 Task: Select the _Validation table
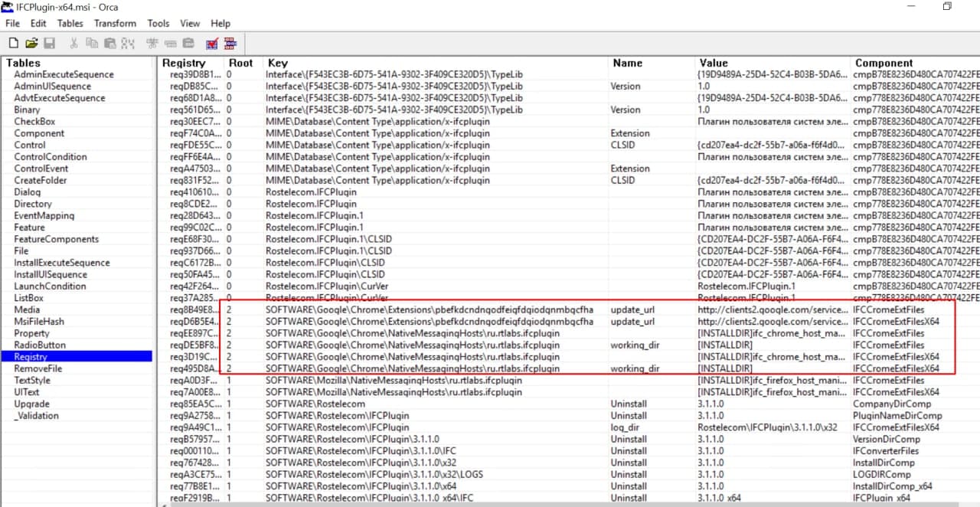click(x=36, y=416)
